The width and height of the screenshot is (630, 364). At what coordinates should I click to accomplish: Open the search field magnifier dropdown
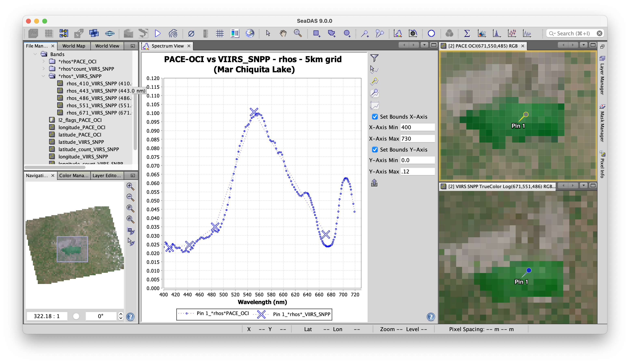(x=552, y=33)
